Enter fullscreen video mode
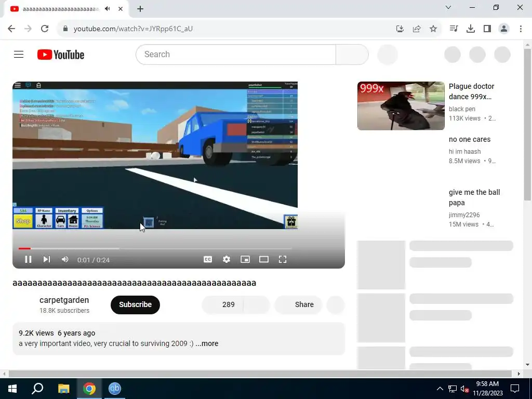This screenshot has height=399, width=532. click(x=283, y=260)
